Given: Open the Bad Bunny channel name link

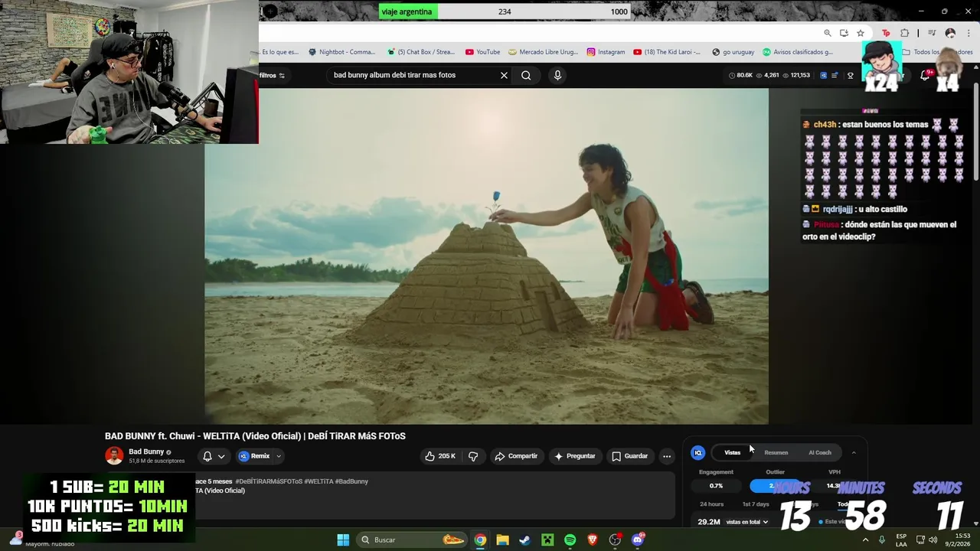Looking at the screenshot, I should pos(146,452).
